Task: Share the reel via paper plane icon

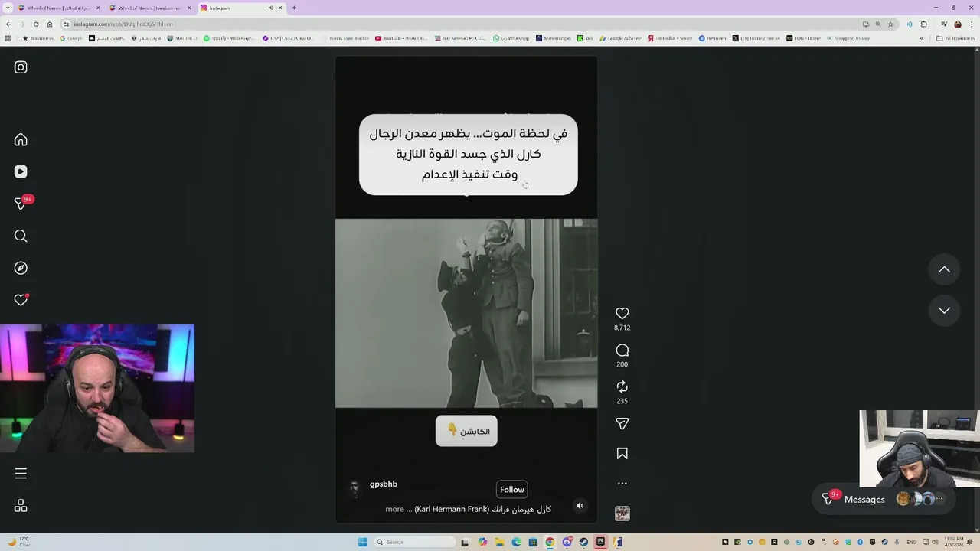Action: [x=622, y=423]
